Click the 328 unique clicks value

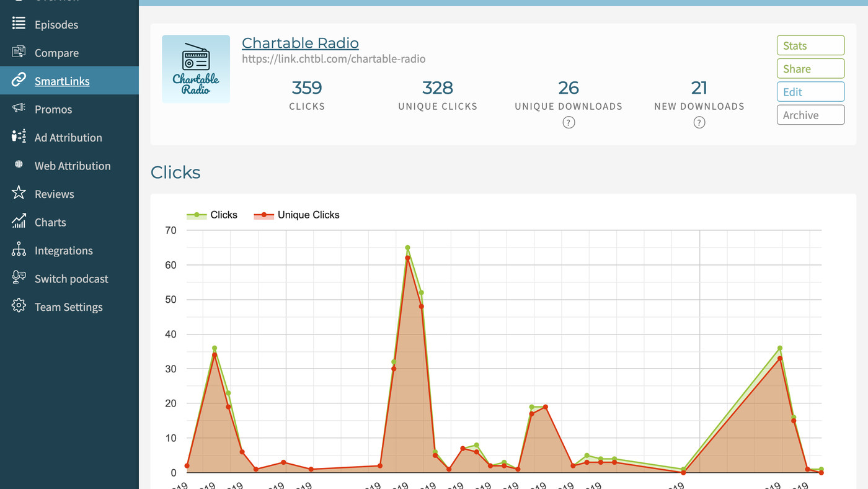(x=438, y=87)
